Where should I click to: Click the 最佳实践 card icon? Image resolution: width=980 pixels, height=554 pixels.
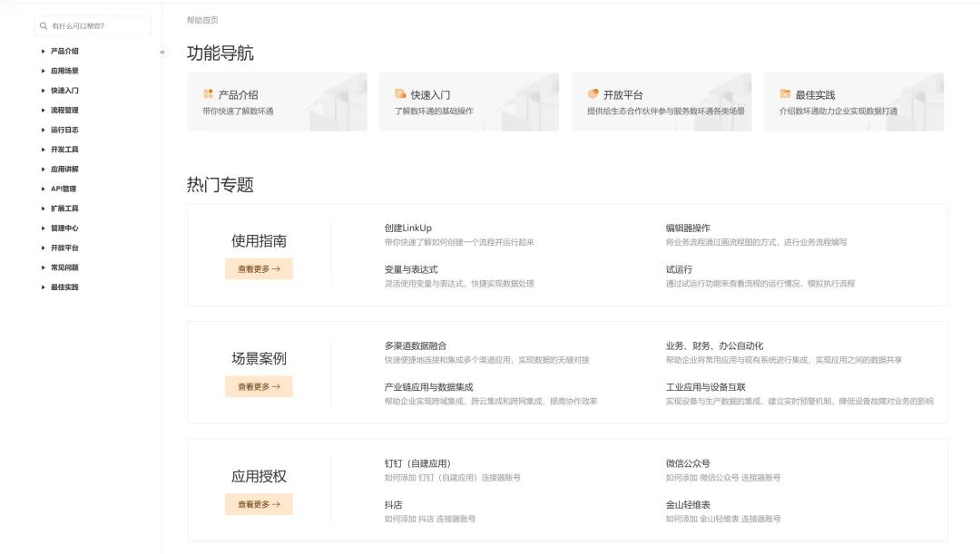point(785,94)
